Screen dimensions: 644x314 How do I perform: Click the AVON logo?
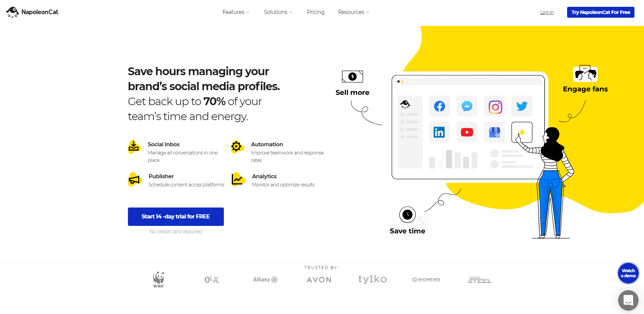click(x=319, y=280)
